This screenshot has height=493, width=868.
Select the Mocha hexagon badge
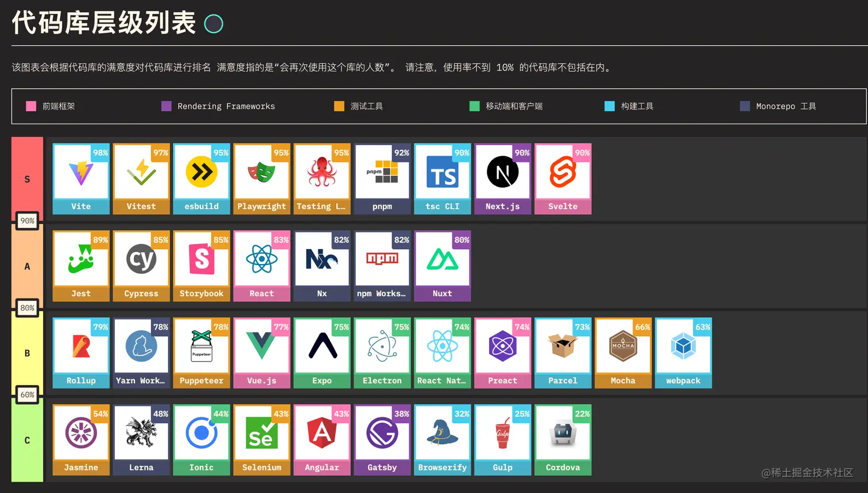click(x=623, y=345)
